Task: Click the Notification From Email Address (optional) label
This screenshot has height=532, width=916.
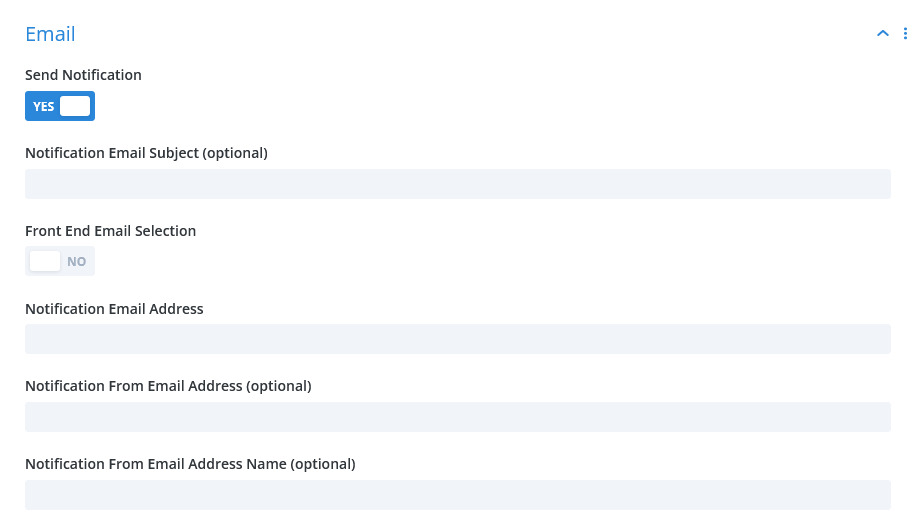Action: pyautogui.click(x=168, y=386)
